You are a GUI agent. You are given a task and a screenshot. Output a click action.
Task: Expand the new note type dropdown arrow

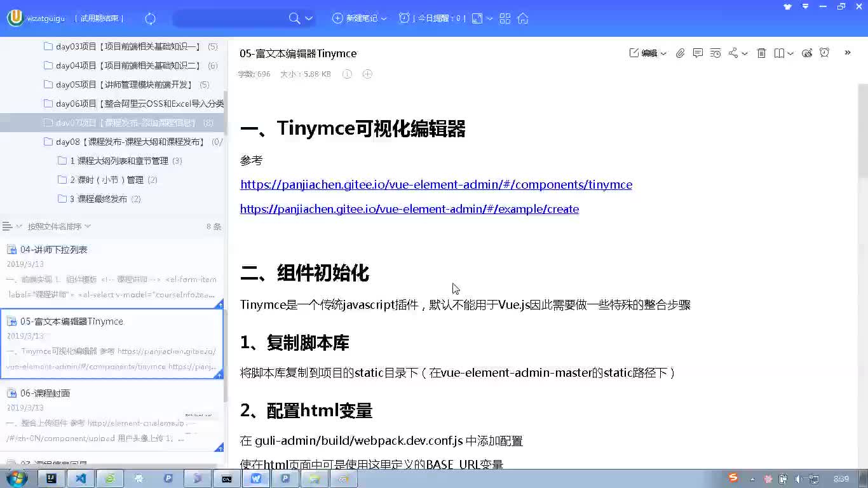click(x=384, y=18)
